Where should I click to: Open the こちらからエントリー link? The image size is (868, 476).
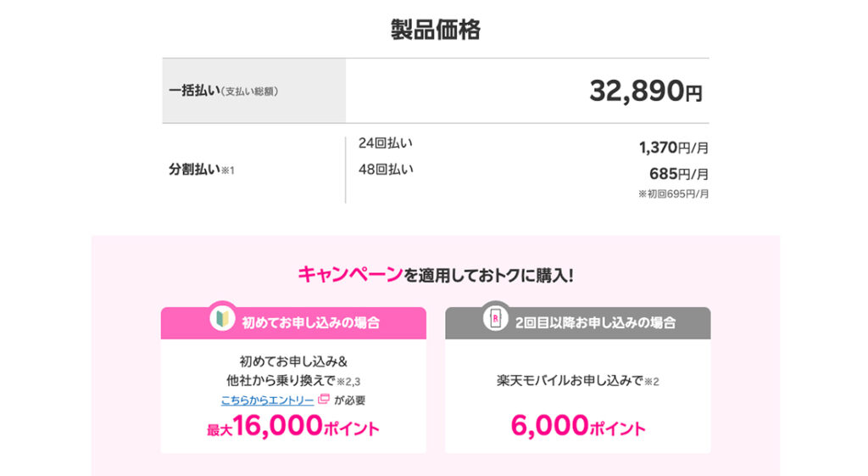pos(268,400)
